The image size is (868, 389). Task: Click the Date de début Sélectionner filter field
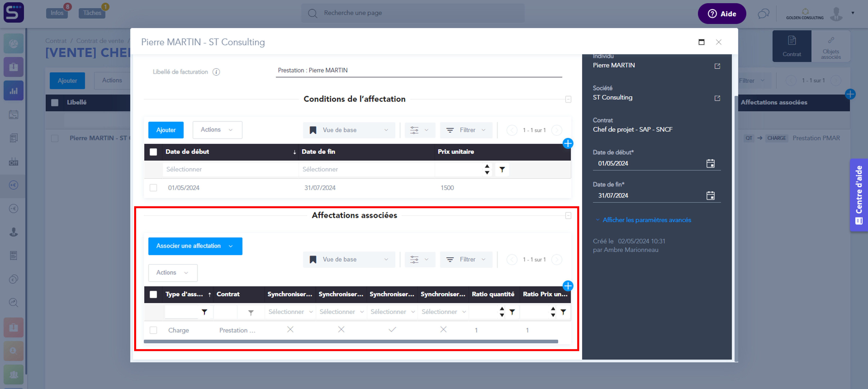point(230,170)
